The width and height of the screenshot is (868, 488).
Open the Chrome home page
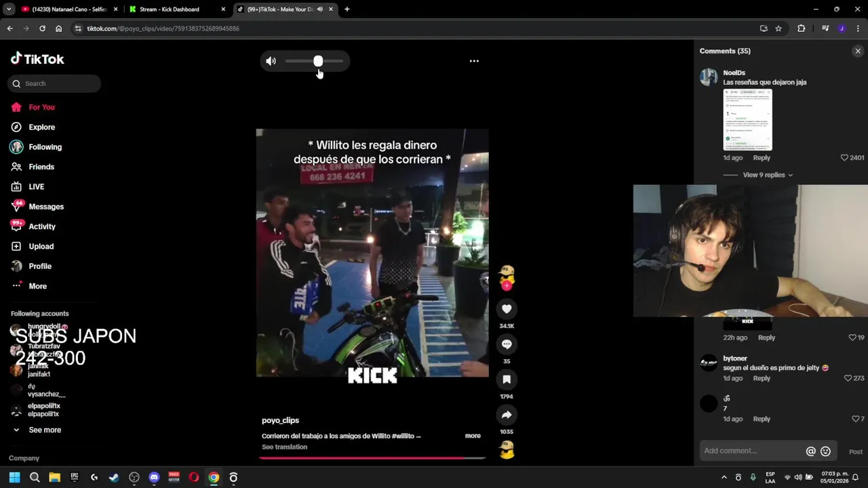point(59,28)
